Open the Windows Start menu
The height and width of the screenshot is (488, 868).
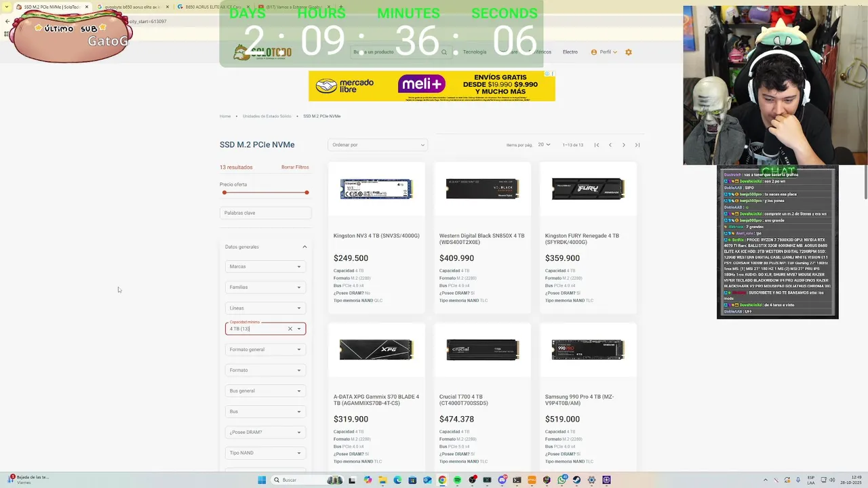(x=262, y=480)
